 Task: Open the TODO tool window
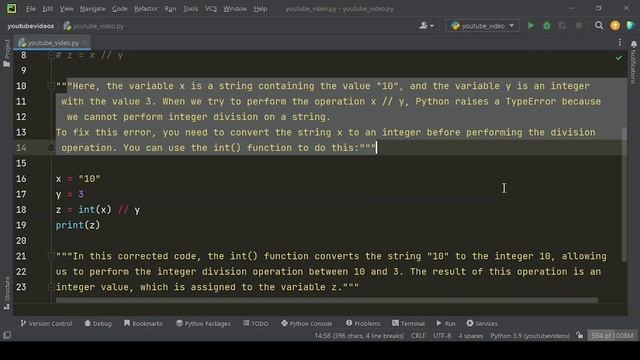tap(256, 323)
